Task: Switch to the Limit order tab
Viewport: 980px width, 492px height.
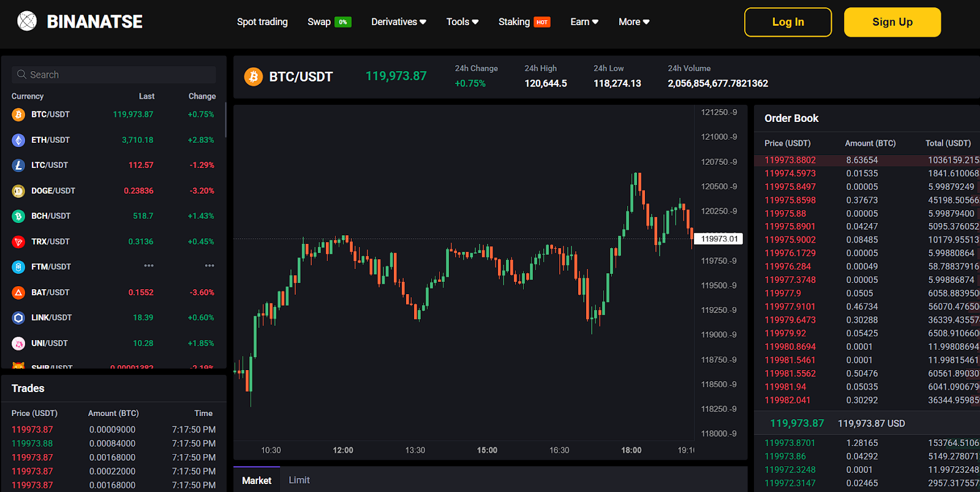Action: click(x=299, y=480)
